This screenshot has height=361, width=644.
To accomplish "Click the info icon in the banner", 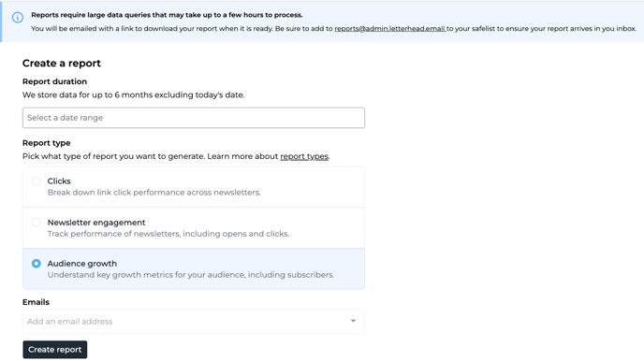I will coord(18,18).
